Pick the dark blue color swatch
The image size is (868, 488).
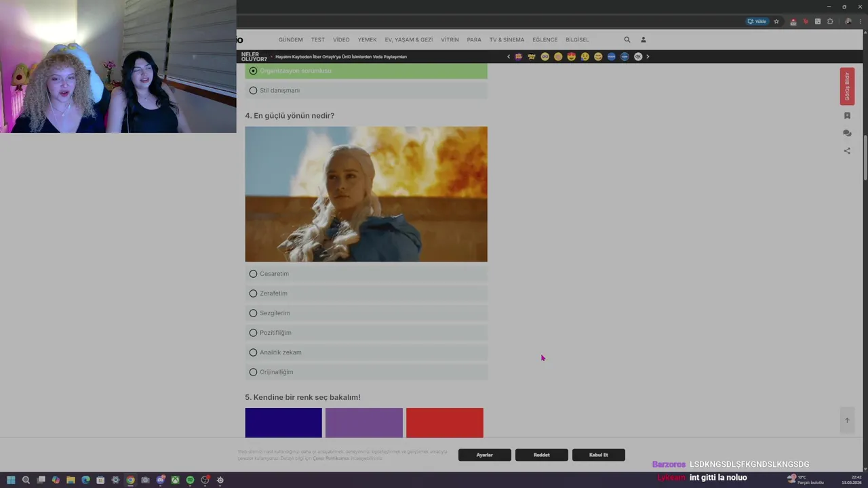point(283,423)
